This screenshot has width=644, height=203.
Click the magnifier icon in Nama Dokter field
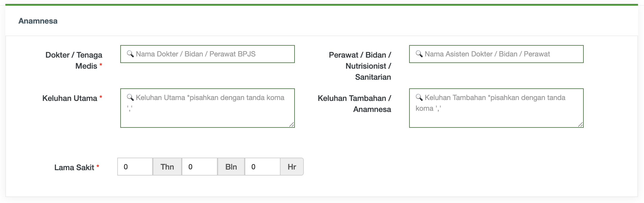130,54
